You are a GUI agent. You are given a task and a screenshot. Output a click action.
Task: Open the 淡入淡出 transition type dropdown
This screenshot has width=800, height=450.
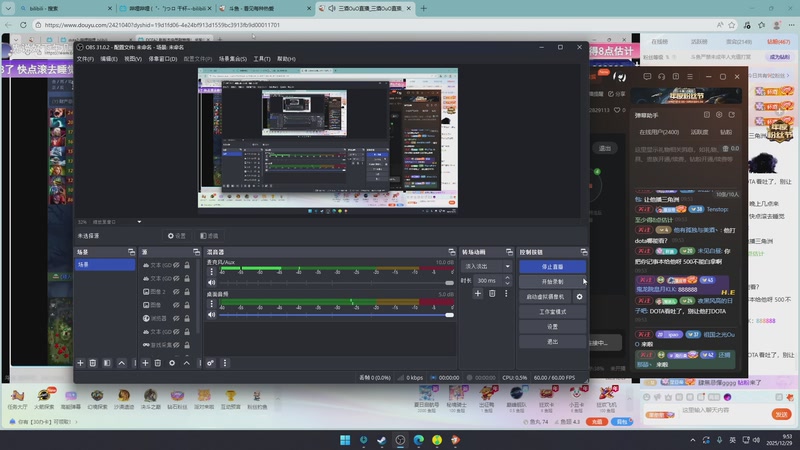pos(487,266)
